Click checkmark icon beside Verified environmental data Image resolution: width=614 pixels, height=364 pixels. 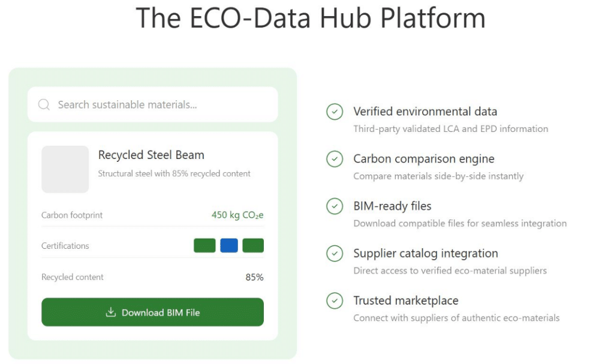335,112
